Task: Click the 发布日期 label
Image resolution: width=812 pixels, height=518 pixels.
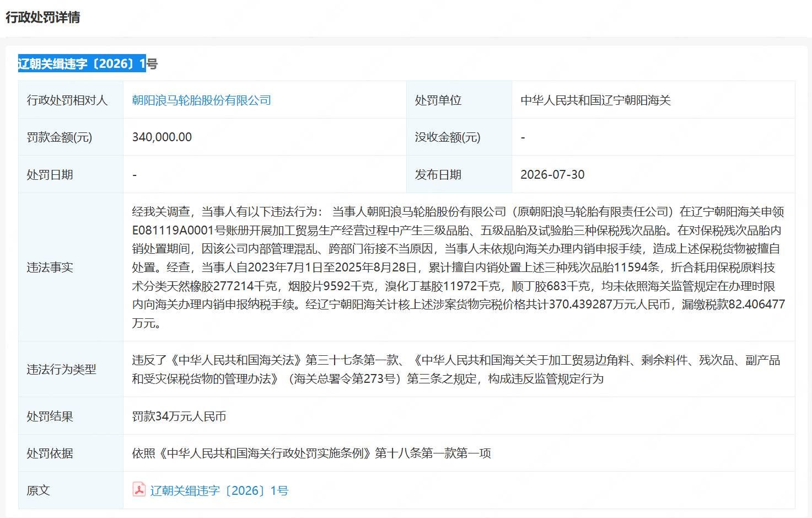Action: pos(438,175)
